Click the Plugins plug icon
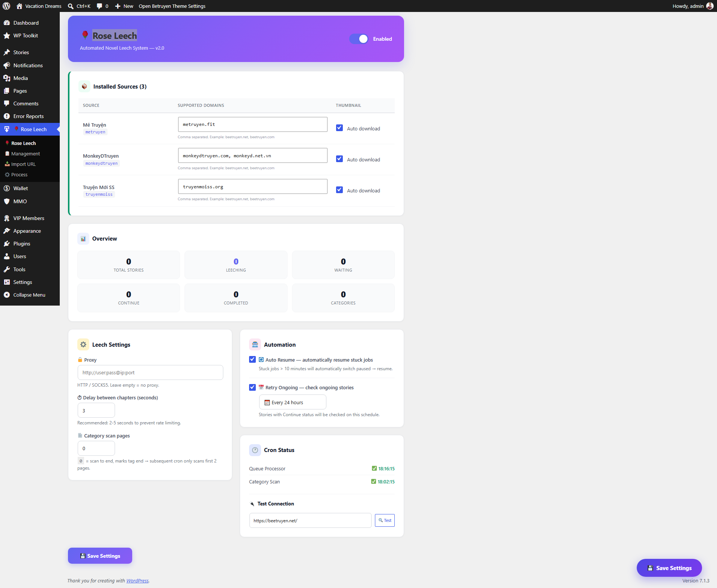This screenshot has height=588, width=717. point(7,244)
